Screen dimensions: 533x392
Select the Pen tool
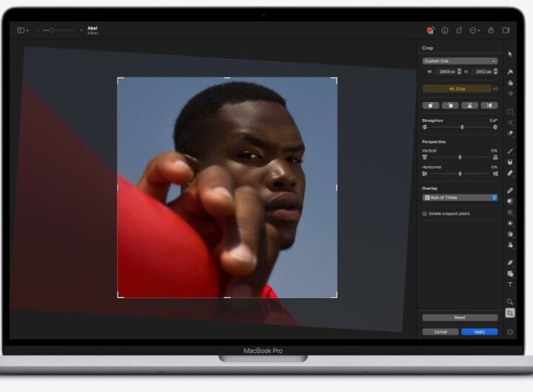pos(510,263)
